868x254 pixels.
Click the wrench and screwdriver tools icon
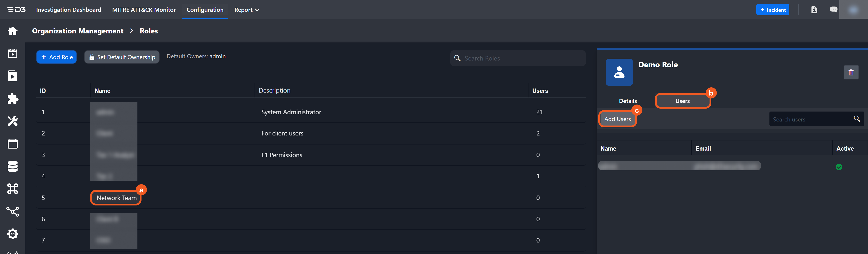click(x=12, y=121)
